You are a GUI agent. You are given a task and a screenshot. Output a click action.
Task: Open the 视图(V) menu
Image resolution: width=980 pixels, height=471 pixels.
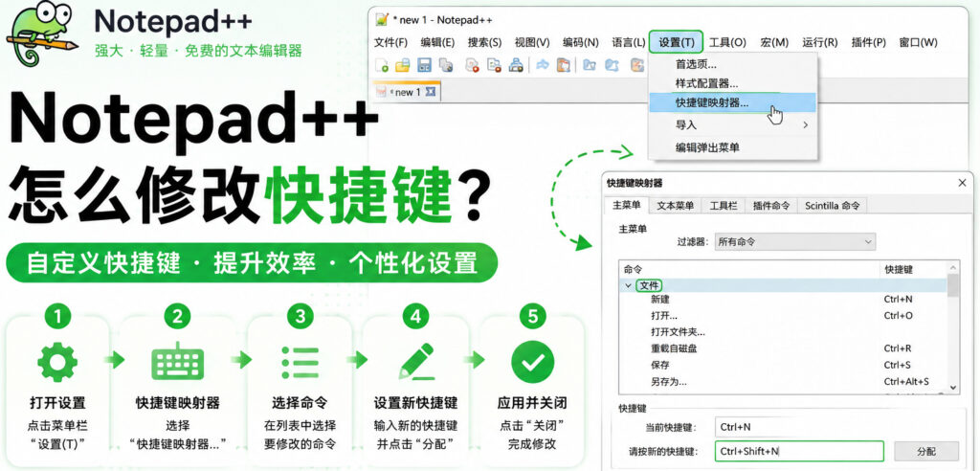(x=532, y=42)
